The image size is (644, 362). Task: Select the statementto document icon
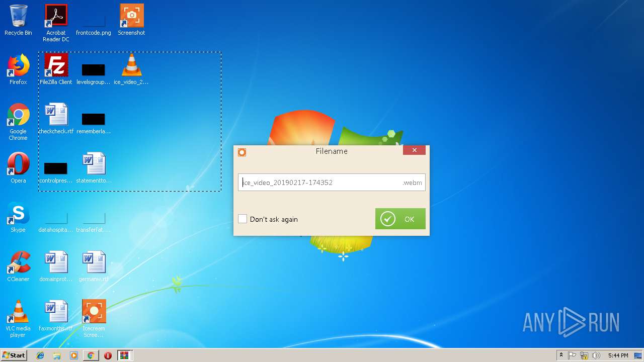click(x=94, y=168)
